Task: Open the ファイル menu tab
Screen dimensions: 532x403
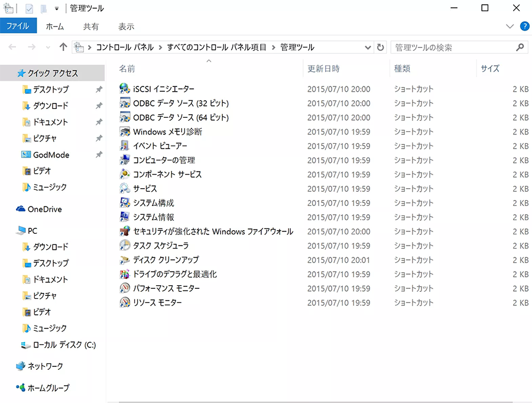Action: tap(18, 26)
